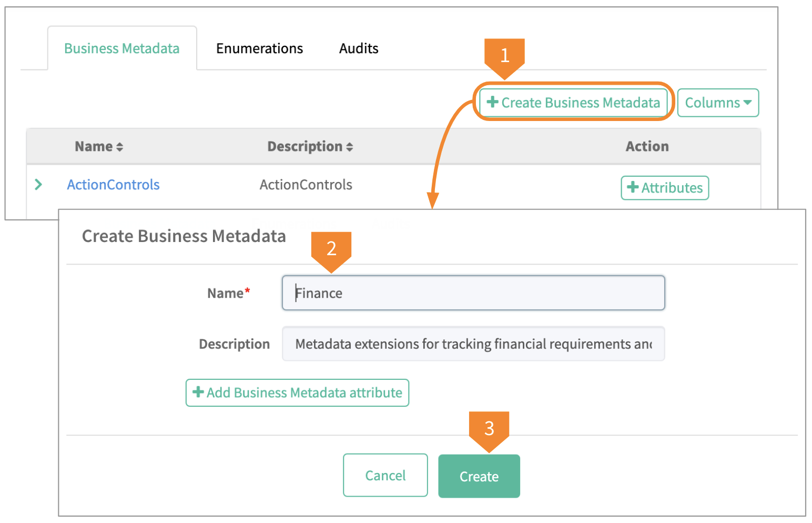Focus the Name field containing Finance
812x523 pixels.
473,293
